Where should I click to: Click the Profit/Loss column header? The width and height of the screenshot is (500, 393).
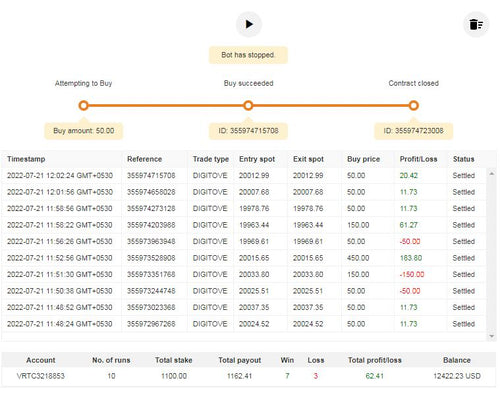pos(418,159)
